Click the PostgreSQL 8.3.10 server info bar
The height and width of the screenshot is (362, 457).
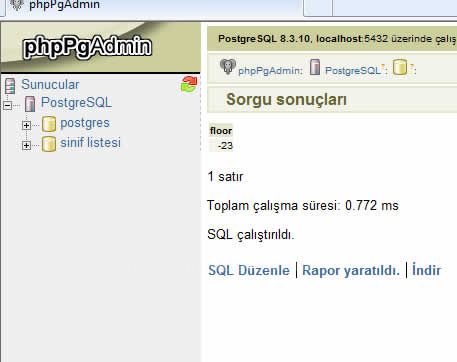pos(332,39)
